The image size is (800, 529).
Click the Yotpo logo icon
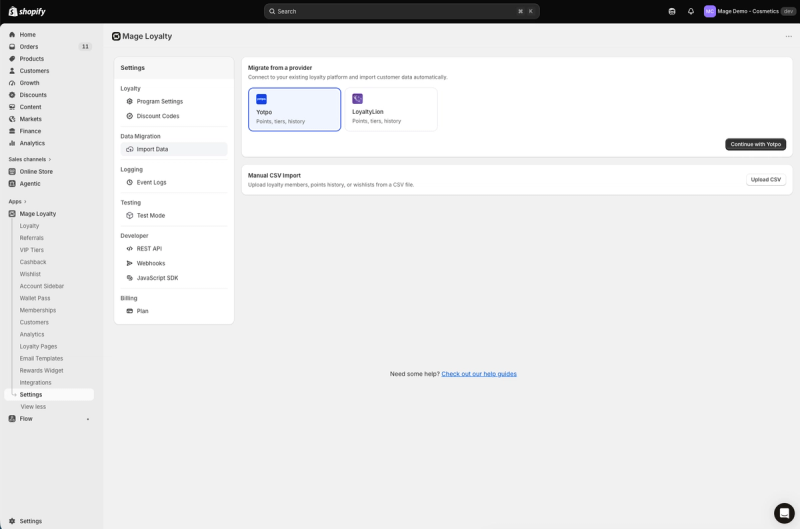point(261,99)
